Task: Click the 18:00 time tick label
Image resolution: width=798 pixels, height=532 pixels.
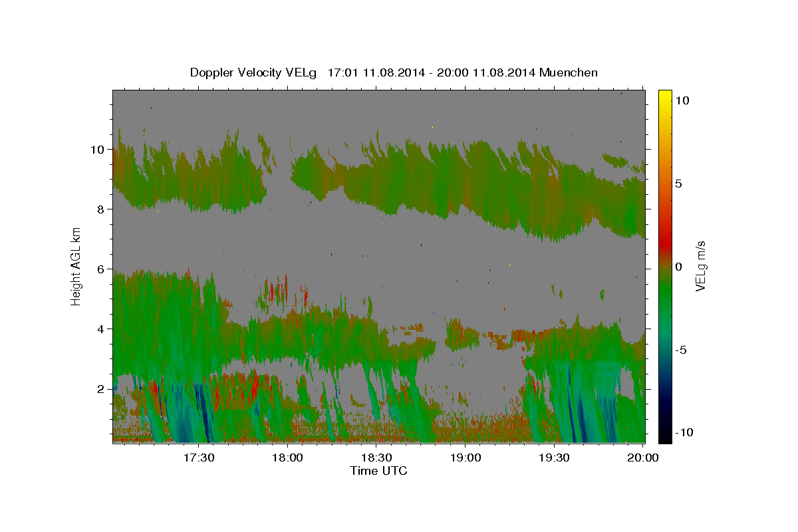Action: [288, 458]
